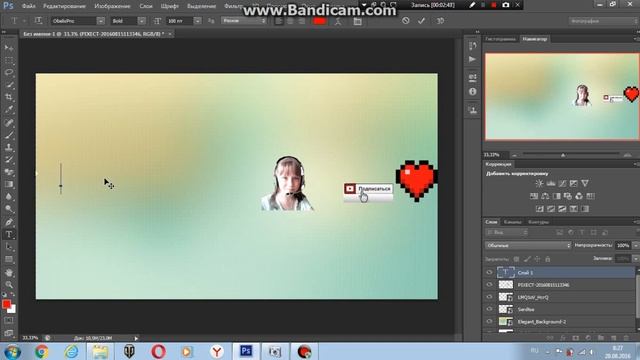
Task: Open the layer filter kind dropdown
Action: (x=507, y=232)
